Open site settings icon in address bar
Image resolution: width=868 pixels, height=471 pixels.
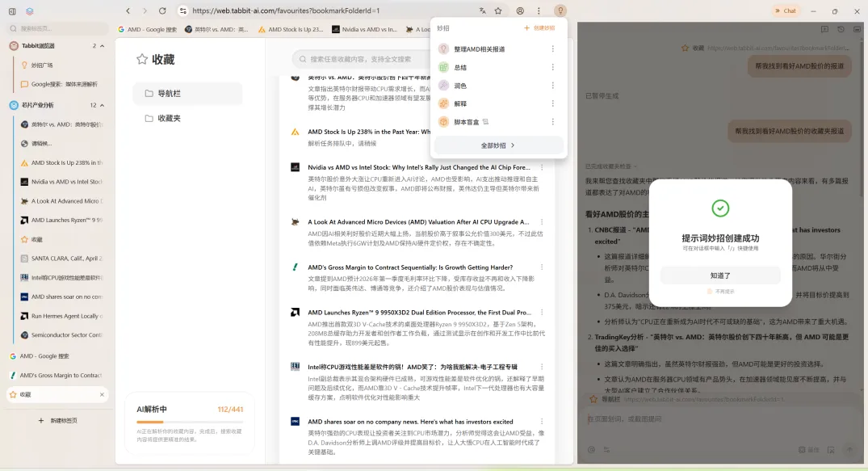(x=183, y=11)
